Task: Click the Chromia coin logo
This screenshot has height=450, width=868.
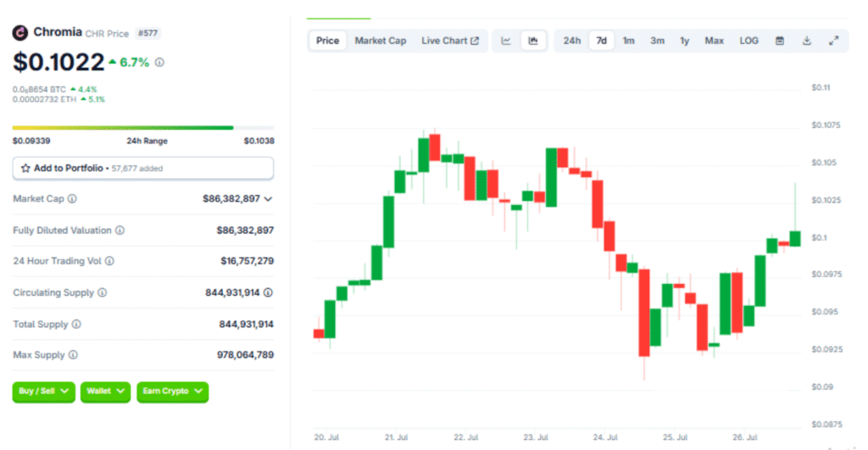Action: click(x=20, y=33)
